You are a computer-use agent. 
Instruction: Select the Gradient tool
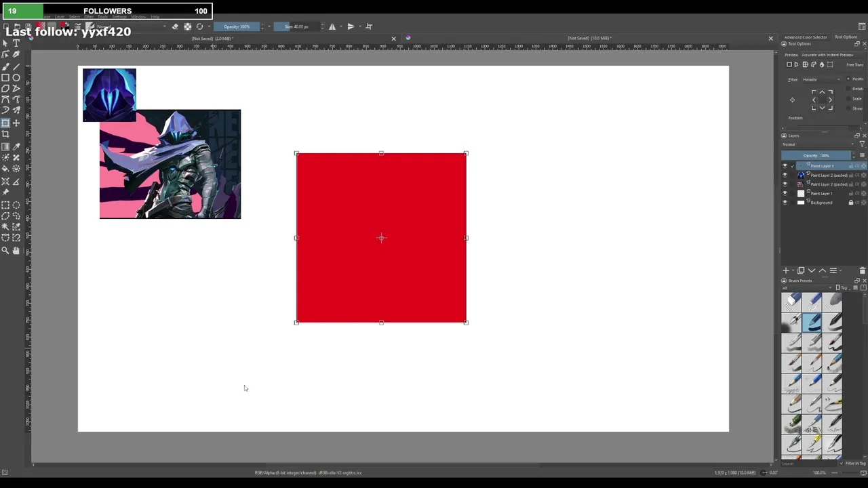tap(5, 147)
